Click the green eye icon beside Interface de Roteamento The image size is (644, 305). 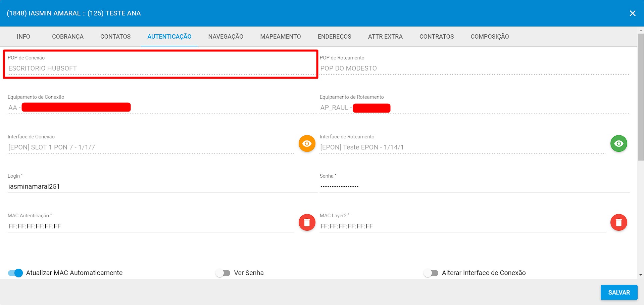tap(618, 144)
